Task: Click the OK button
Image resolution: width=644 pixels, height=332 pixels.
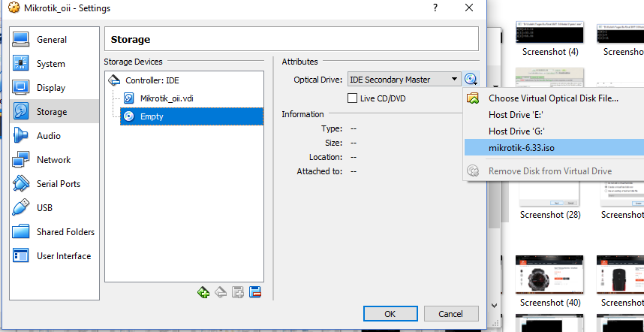Action: 390,313
